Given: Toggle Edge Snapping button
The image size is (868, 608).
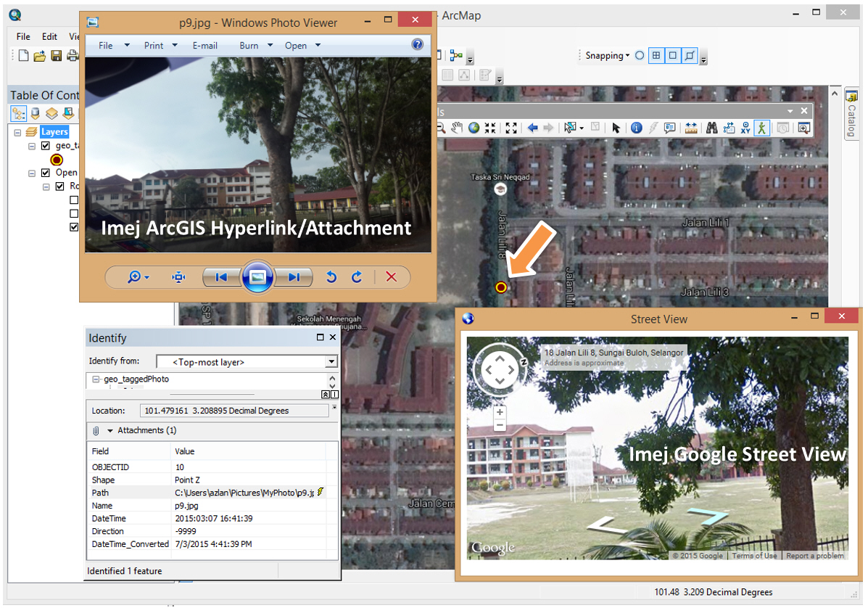Looking at the screenshot, I should coord(689,55).
